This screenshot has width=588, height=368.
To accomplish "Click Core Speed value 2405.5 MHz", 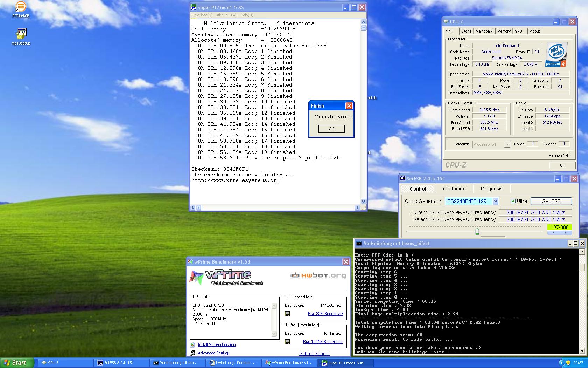I will 489,110.
